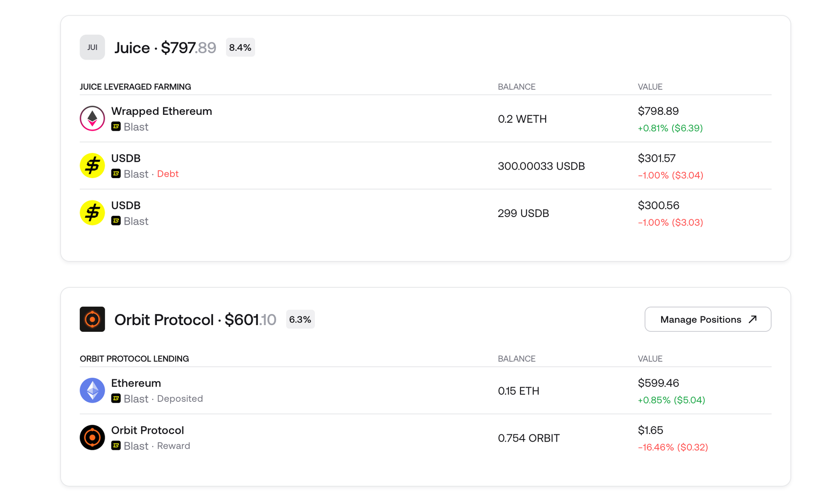Click the $599.46 value
The image size is (838, 504).
658,383
